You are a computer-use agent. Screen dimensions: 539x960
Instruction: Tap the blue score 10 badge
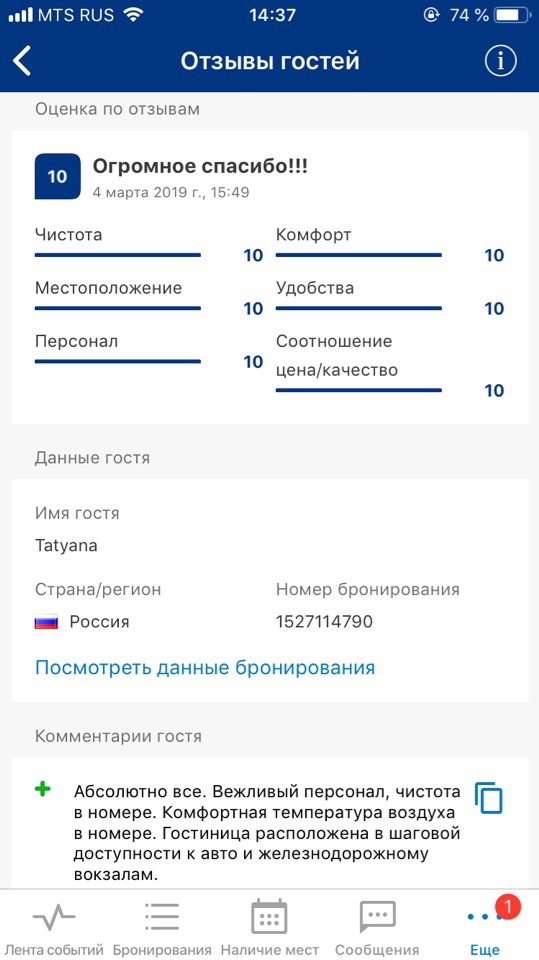[x=58, y=176]
